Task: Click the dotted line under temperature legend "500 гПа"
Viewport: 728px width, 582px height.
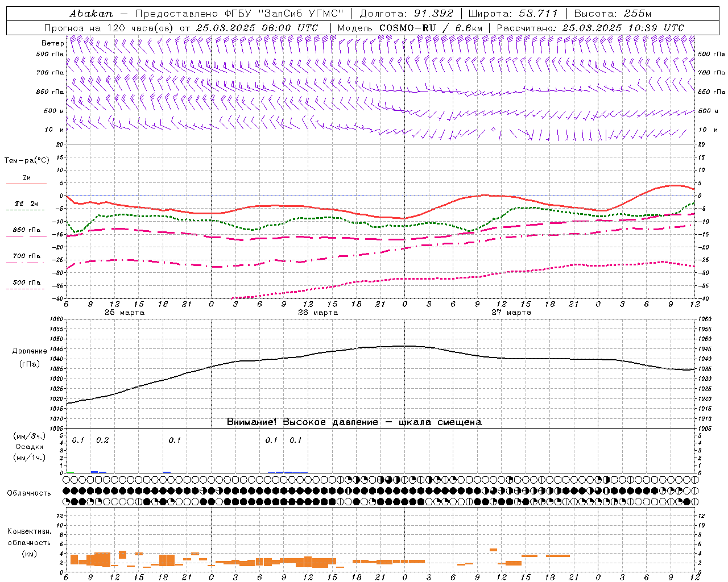Action: pos(25,289)
